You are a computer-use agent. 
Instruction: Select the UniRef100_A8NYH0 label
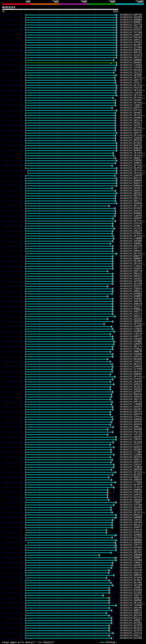point(131,575)
